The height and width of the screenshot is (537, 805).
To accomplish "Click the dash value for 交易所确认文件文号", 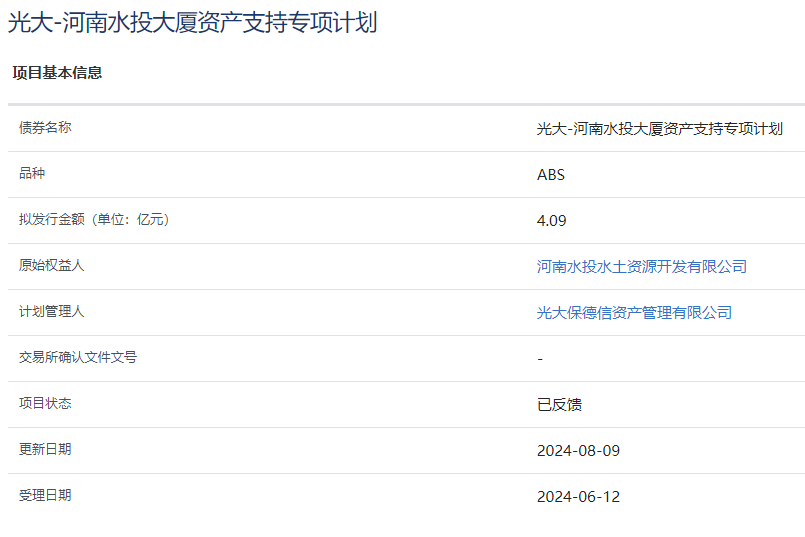I will click(540, 358).
